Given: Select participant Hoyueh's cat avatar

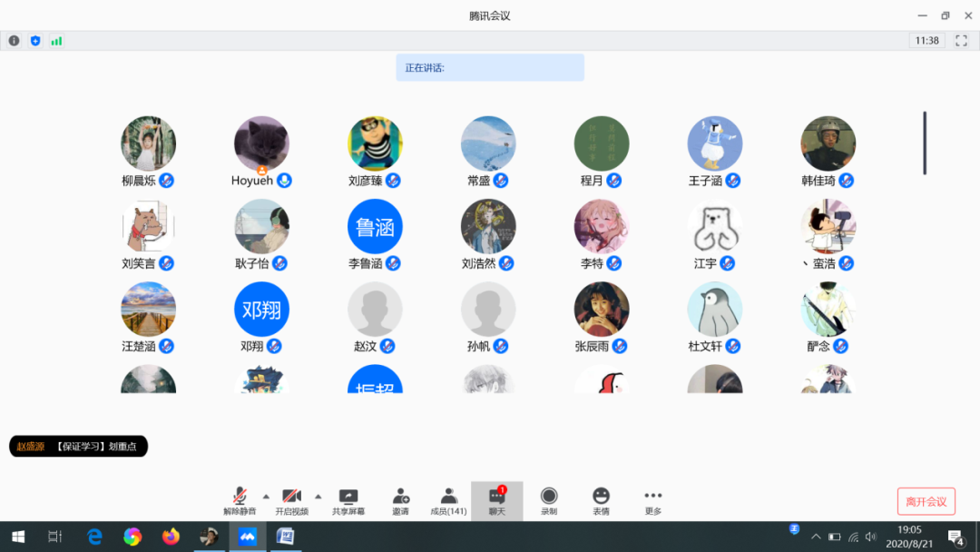Looking at the screenshot, I should click(x=261, y=143).
